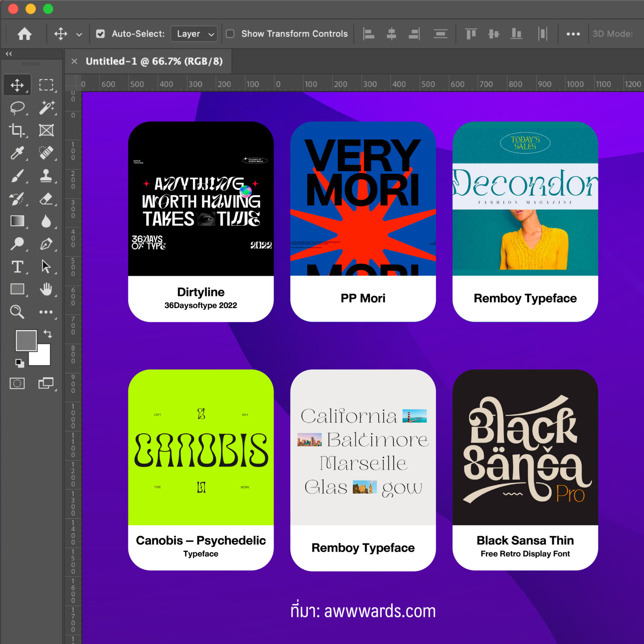Enable Show Transform Controls checkbox
The height and width of the screenshot is (644, 644).
[230, 34]
